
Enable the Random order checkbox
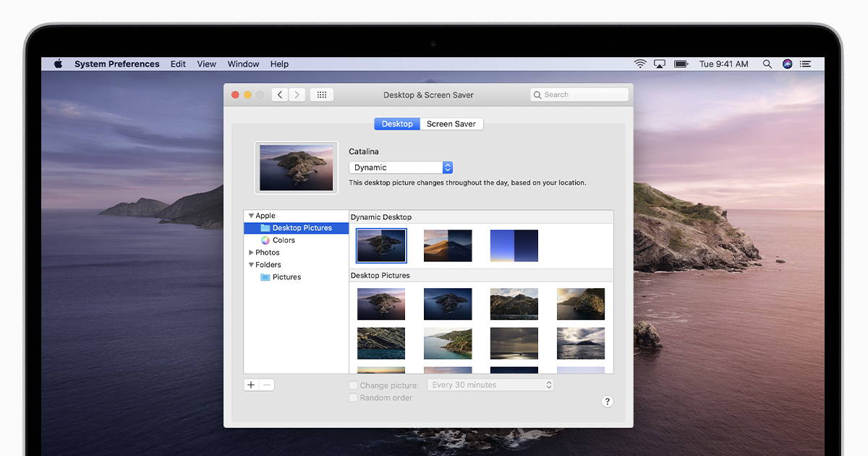coord(354,398)
